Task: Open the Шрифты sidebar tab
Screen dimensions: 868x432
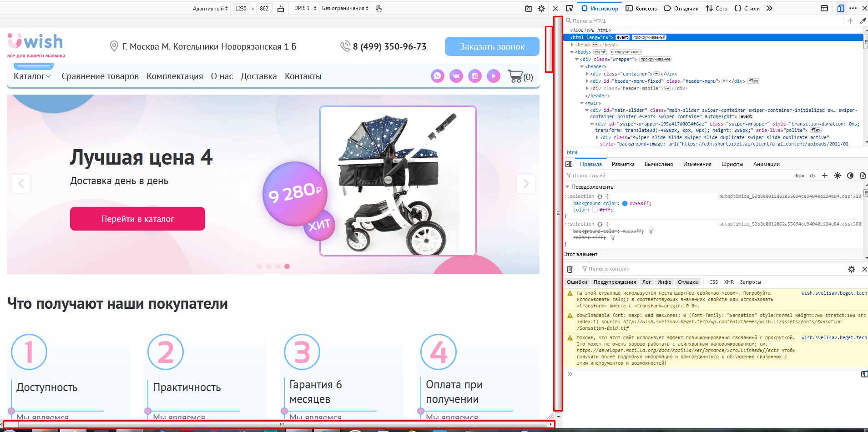Action: tap(732, 164)
